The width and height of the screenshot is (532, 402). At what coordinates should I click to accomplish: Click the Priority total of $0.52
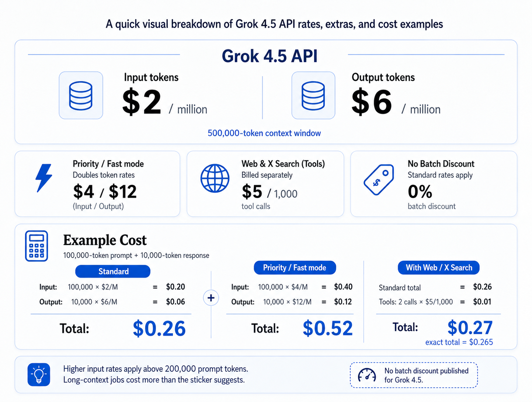(x=328, y=328)
